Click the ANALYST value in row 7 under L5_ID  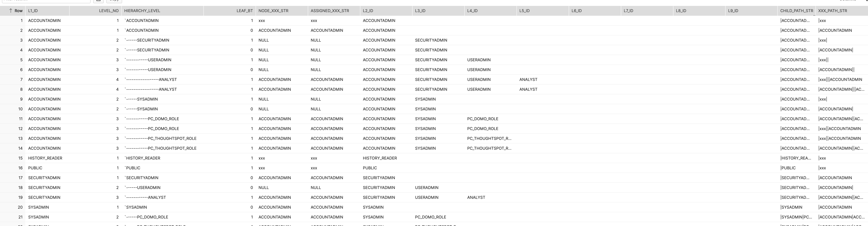(528, 79)
